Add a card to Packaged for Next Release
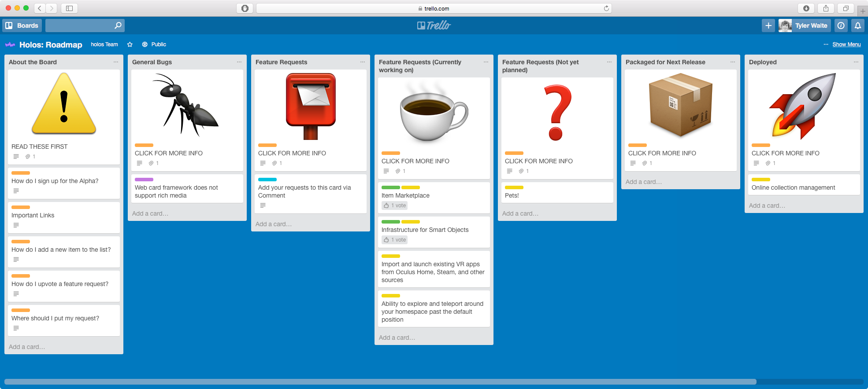This screenshot has height=389, width=868. coord(644,182)
